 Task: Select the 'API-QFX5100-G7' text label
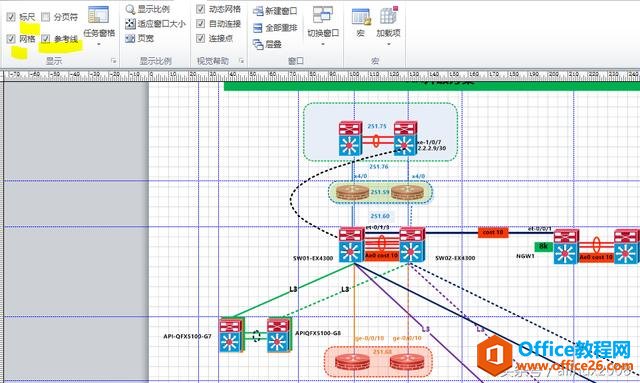click(x=187, y=336)
